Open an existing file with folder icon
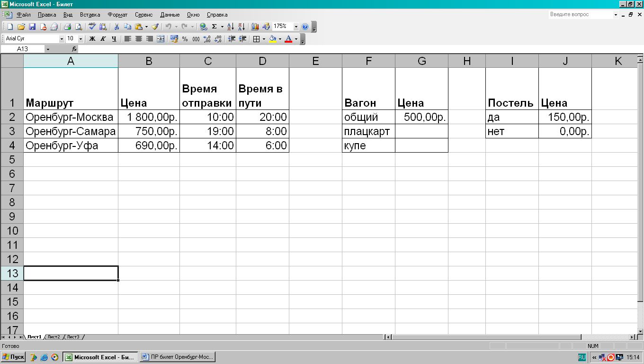This screenshot has width=644, height=364. point(21,27)
